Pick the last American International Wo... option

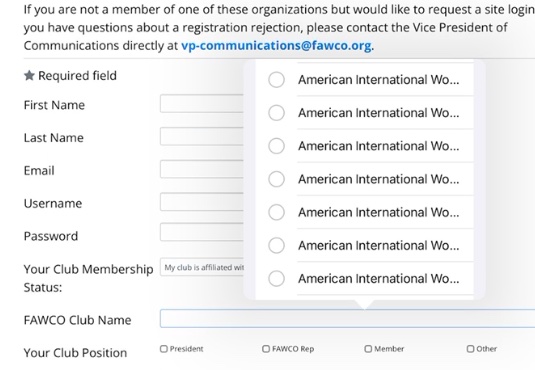pyautogui.click(x=364, y=279)
